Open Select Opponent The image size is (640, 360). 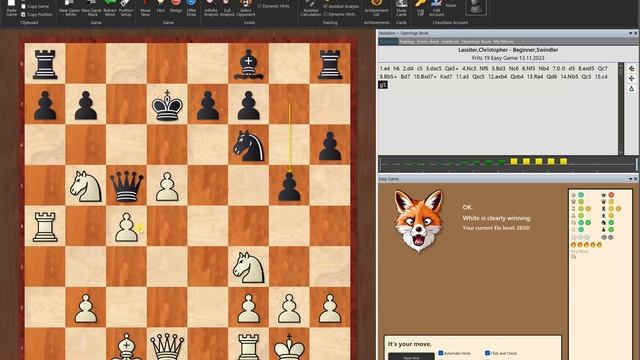tap(246, 8)
